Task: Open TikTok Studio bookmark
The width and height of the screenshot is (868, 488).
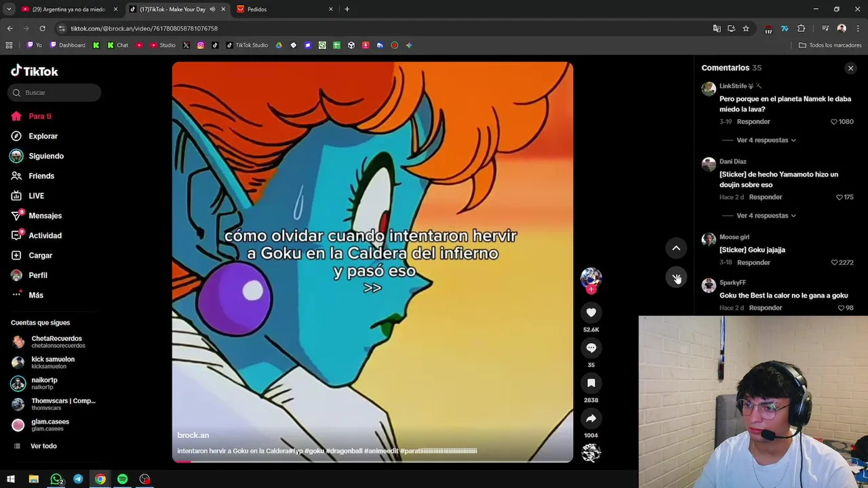Action: click(247, 45)
